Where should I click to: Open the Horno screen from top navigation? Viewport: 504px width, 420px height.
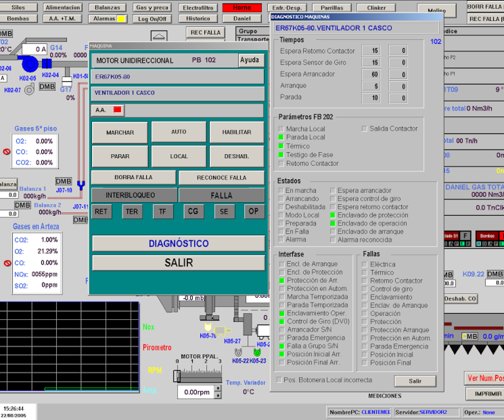point(242,7)
